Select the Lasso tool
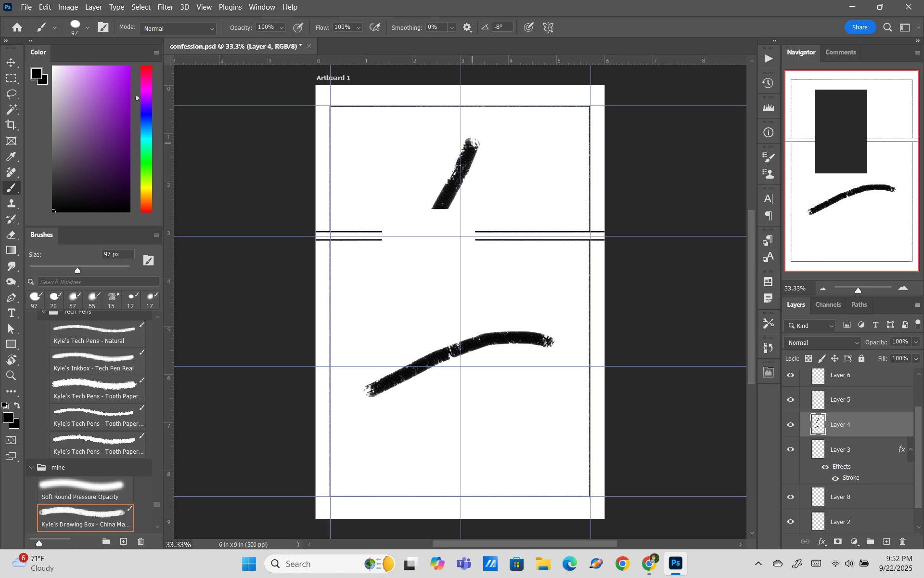Screen dimensions: 924x578 tap(11, 94)
